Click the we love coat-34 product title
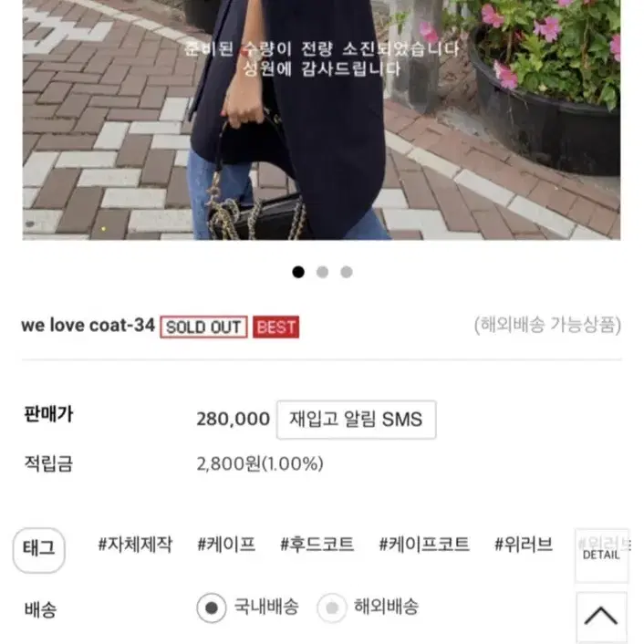This screenshot has width=644, height=644. coord(88,326)
